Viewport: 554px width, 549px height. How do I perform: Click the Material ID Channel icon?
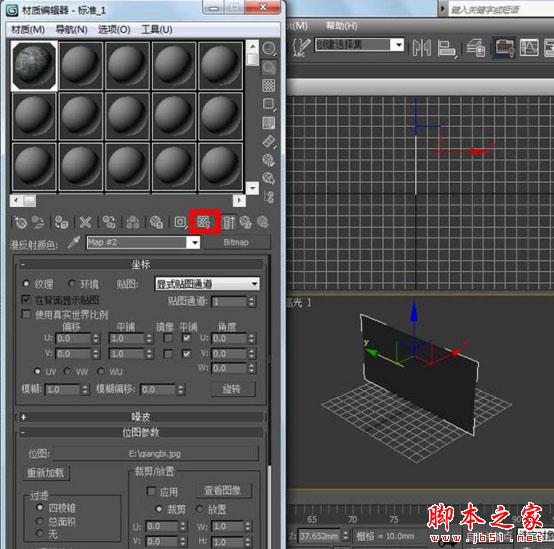pos(180,223)
